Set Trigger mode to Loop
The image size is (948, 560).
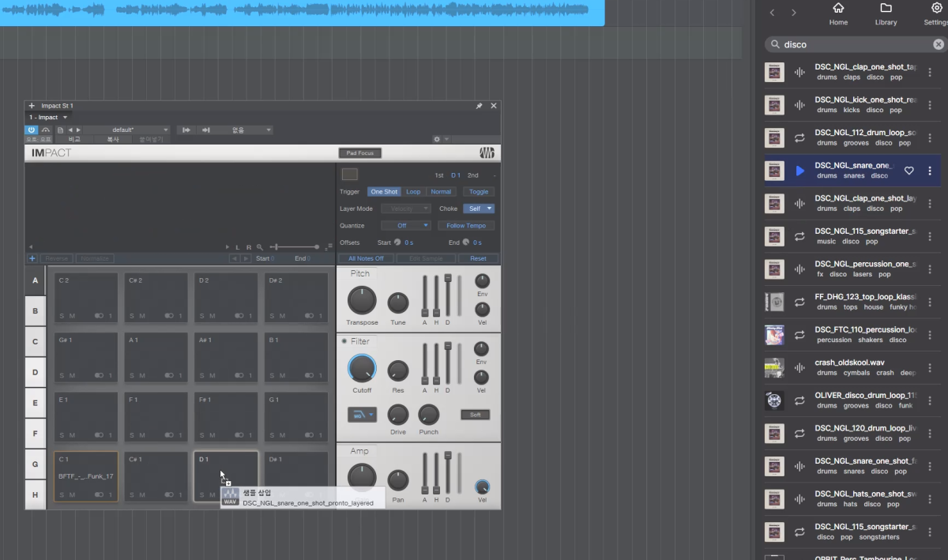pyautogui.click(x=413, y=192)
